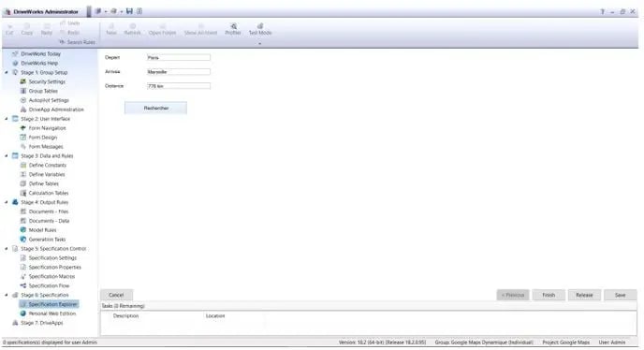
Task: Click the Undo toolbar button
Action: [x=70, y=23]
